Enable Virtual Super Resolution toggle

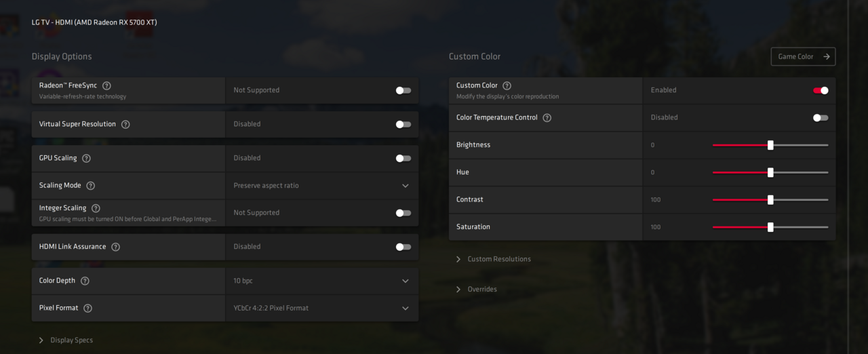pyautogui.click(x=403, y=125)
